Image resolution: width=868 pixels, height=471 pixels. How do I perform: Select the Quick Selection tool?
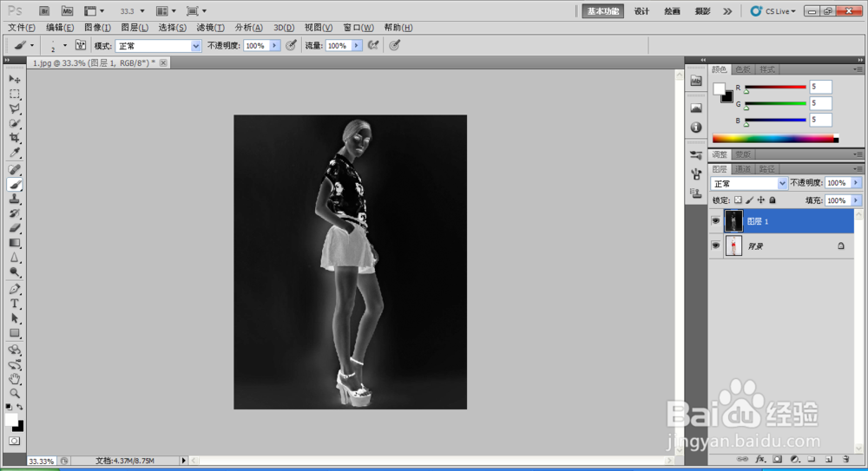15,123
